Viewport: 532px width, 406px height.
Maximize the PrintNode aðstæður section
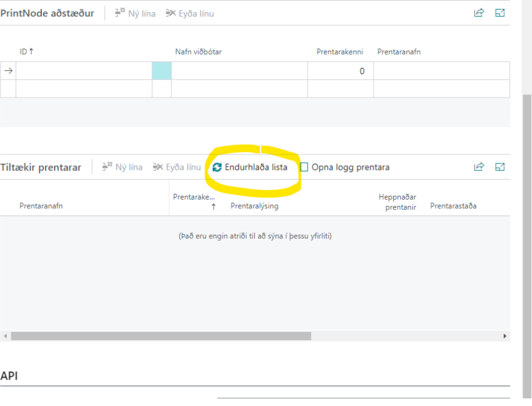pos(500,13)
